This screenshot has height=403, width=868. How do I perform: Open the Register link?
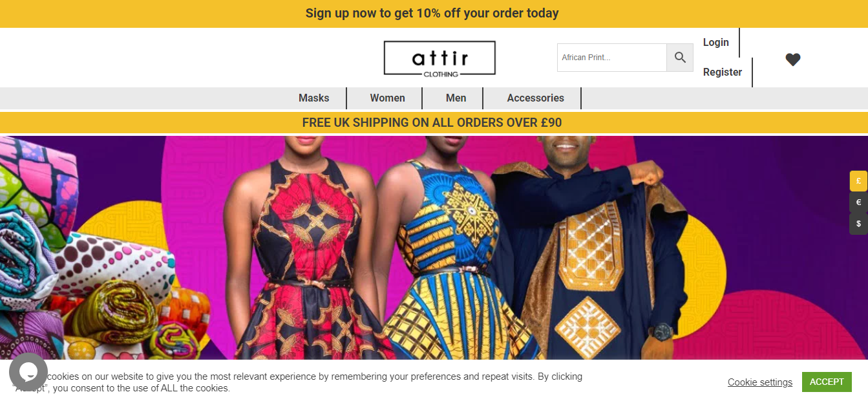pos(723,72)
